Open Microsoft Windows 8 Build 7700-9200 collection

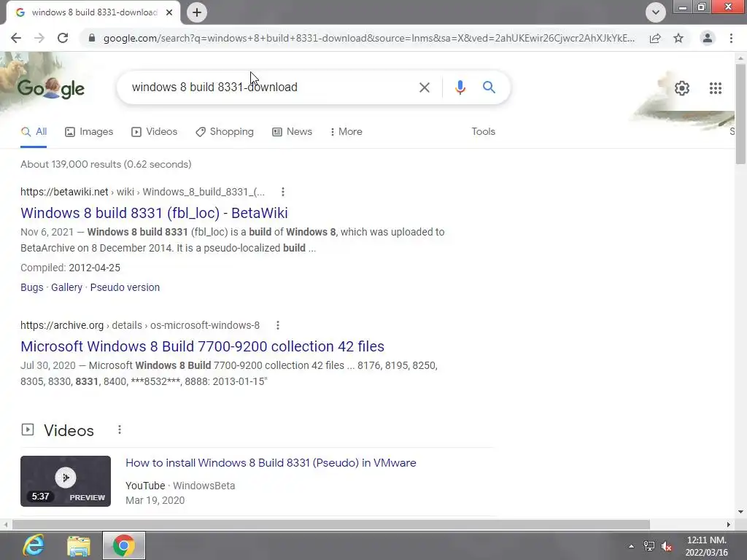click(203, 346)
